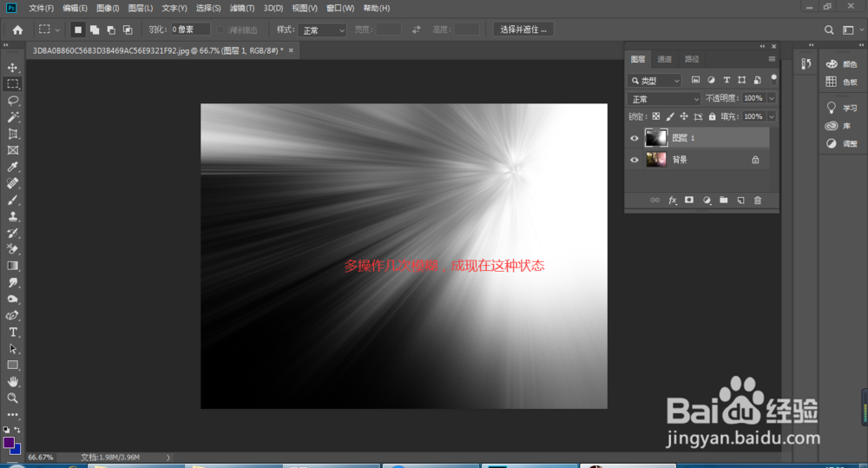Select the Crop tool
Viewport: 868px width, 468px height.
(x=13, y=134)
